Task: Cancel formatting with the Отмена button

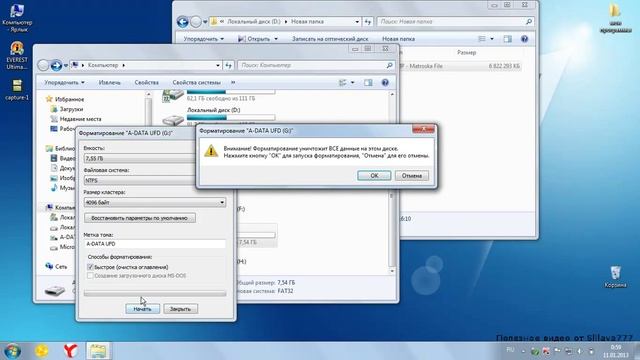Action: [411, 176]
